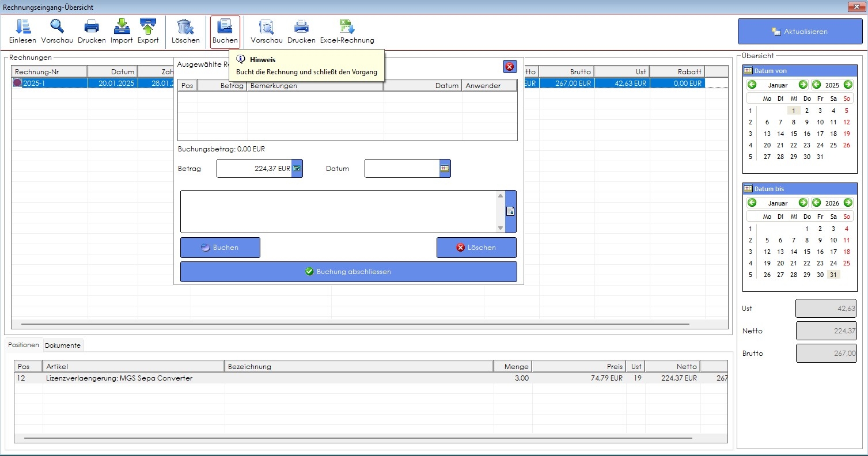Open Vorschau right of the Buchen icon
The height and width of the screenshot is (456, 868).
(267, 32)
